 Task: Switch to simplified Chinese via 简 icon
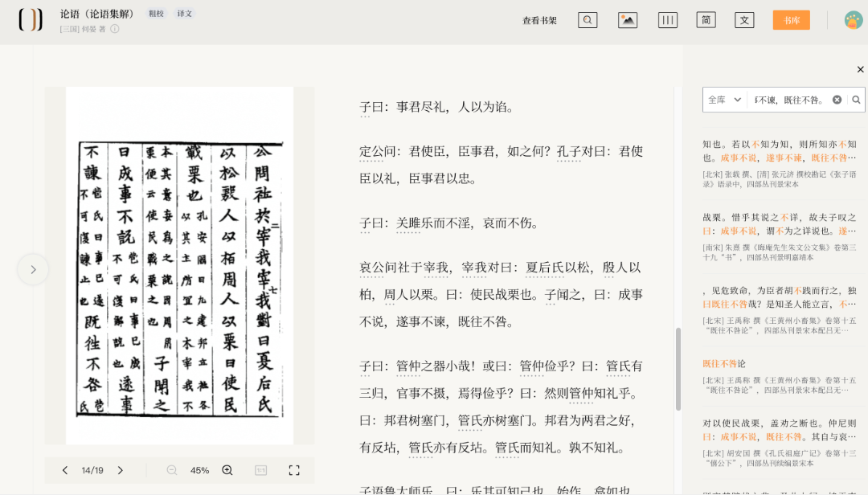tap(706, 19)
